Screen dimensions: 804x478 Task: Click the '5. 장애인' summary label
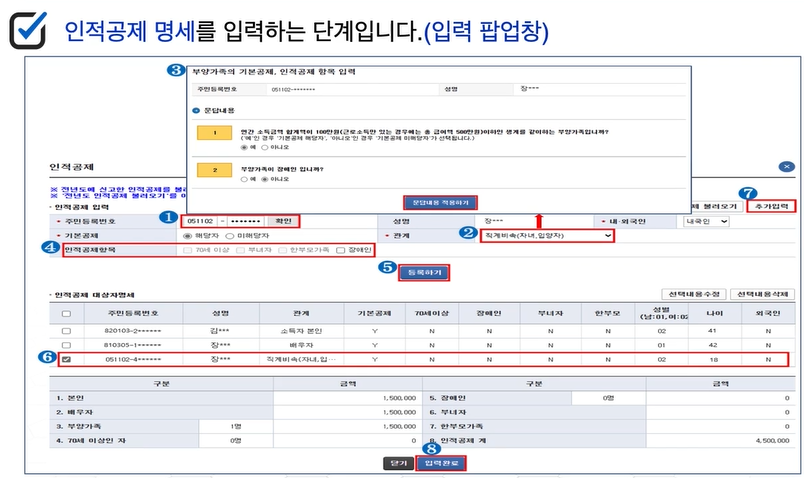(448, 398)
